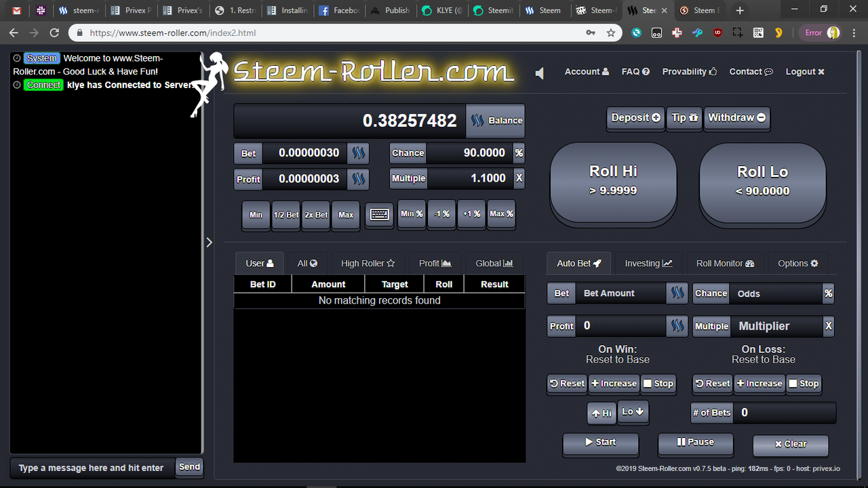The image size is (868, 488).
Task: Open the Account menu
Action: 587,72
